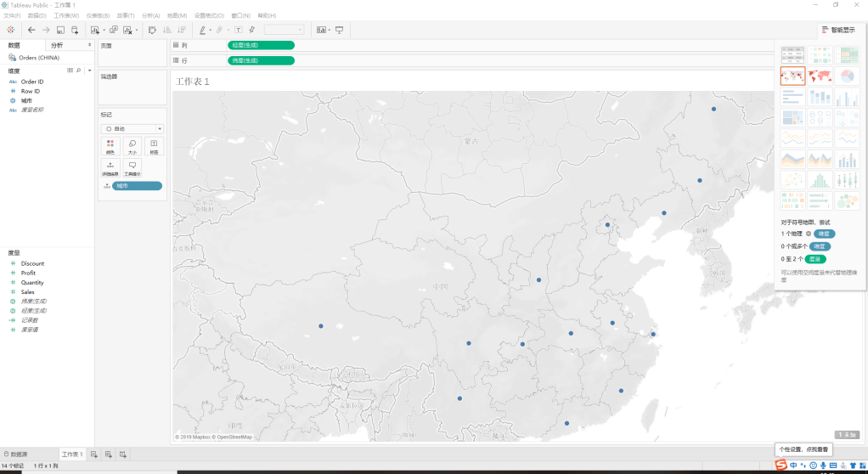Open the 分析(A) menu
The height and width of the screenshot is (474, 868).
coord(150,15)
